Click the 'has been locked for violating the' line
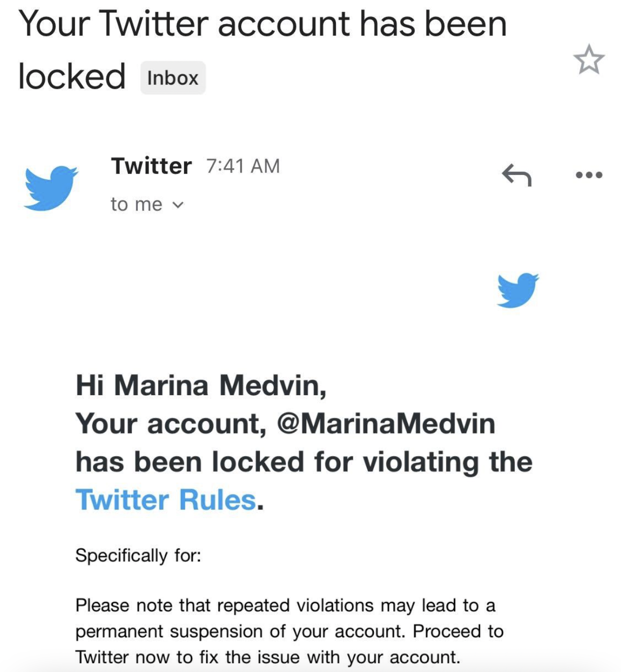The height and width of the screenshot is (672, 621). (x=304, y=461)
